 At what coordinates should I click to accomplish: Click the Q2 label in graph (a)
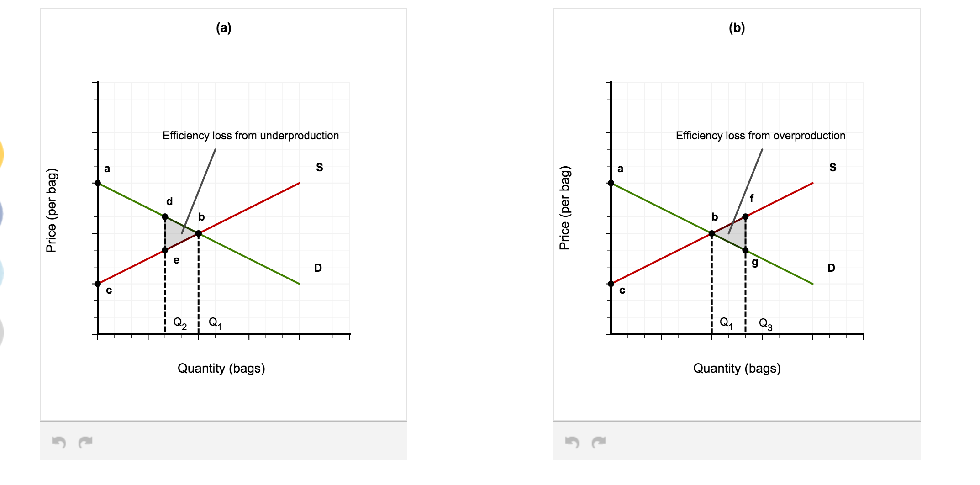click(179, 322)
